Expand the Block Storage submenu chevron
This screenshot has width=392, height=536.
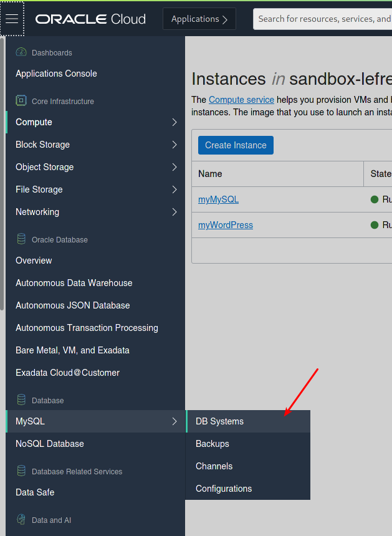(x=174, y=145)
